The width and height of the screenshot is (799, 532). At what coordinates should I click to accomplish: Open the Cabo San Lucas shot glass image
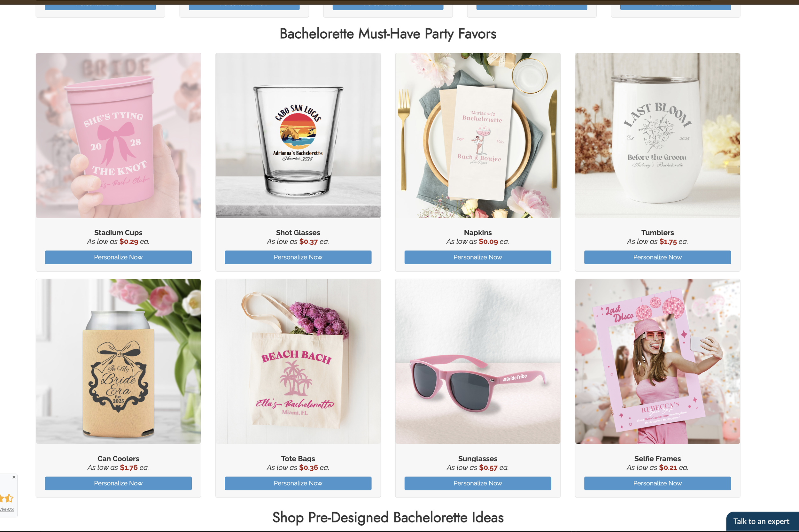click(x=298, y=135)
